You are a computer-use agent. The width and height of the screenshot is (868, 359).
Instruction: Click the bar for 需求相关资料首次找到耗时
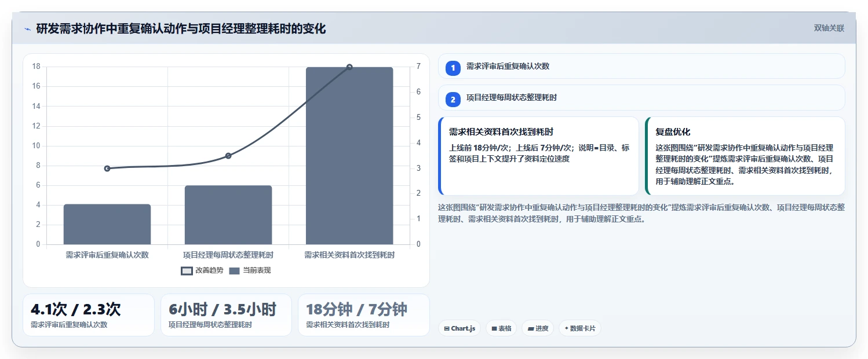pyautogui.click(x=349, y=156)
